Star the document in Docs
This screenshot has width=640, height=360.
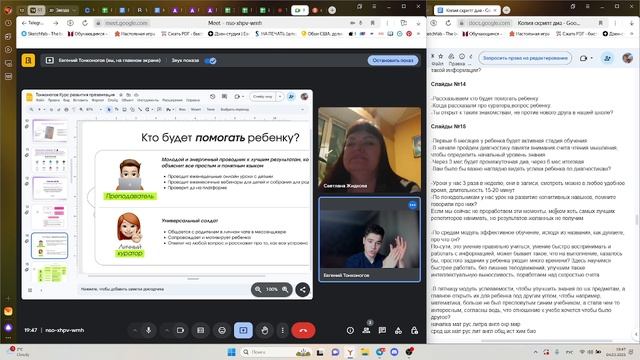pyautogui.click(x=441, y=56)
